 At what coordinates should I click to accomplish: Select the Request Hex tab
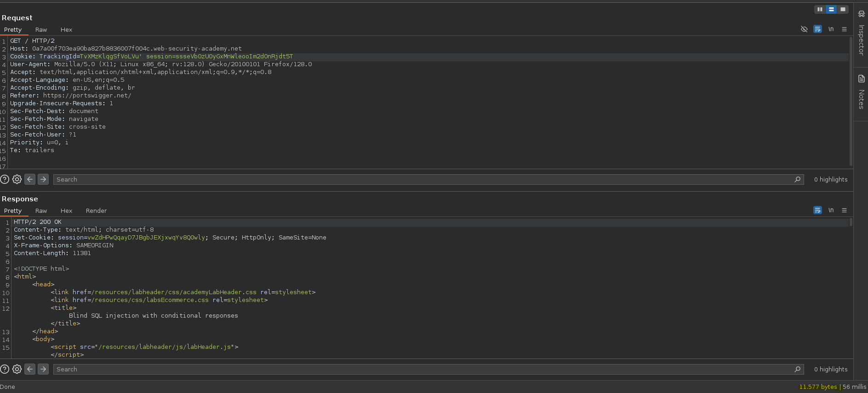[66, 29]
